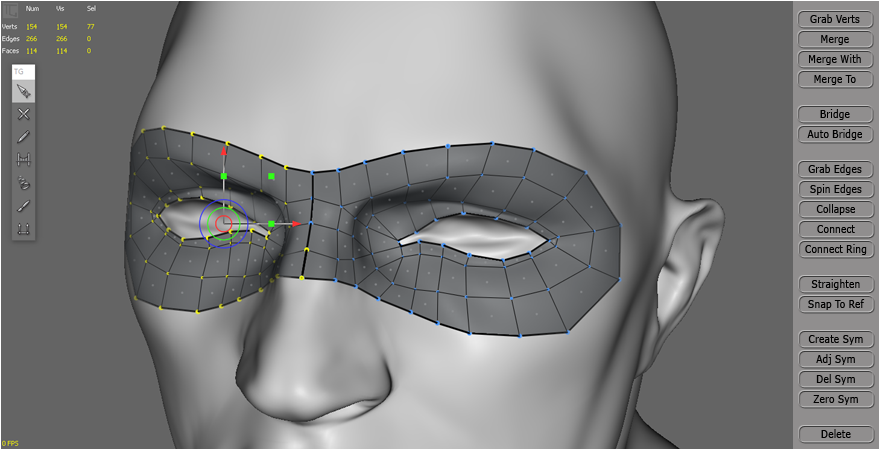
Task: Select the pencil draw tool
Action: (x=24, y=137)
